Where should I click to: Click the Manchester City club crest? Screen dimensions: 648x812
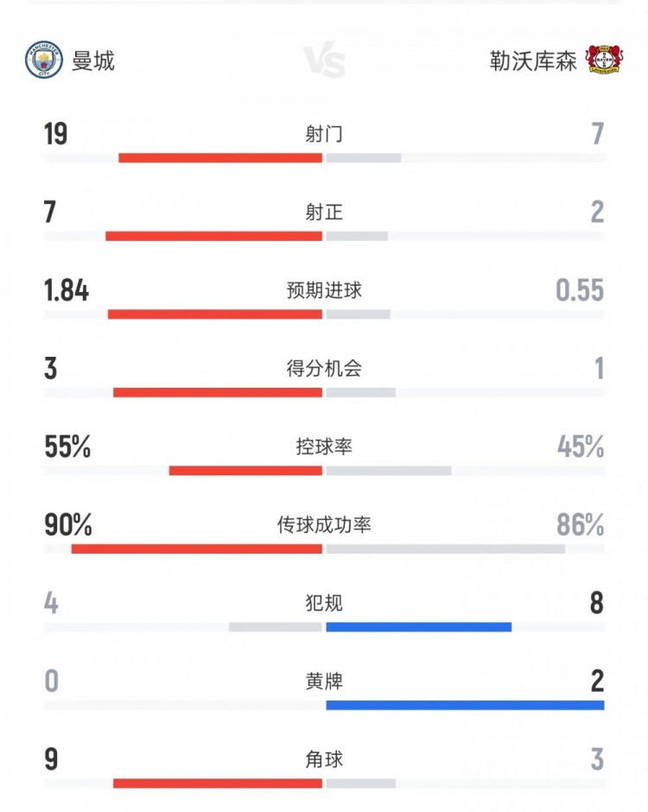coord(44,60)
